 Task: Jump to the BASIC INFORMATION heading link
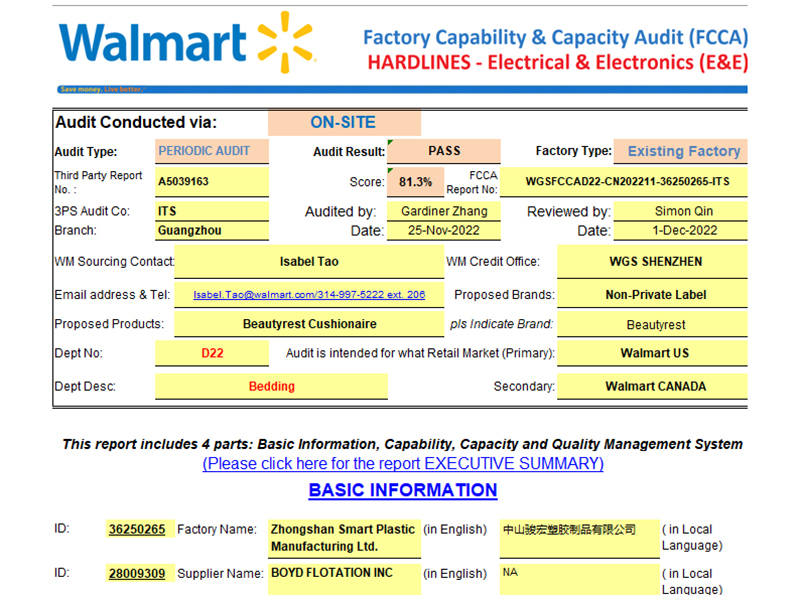pos(403,490)
